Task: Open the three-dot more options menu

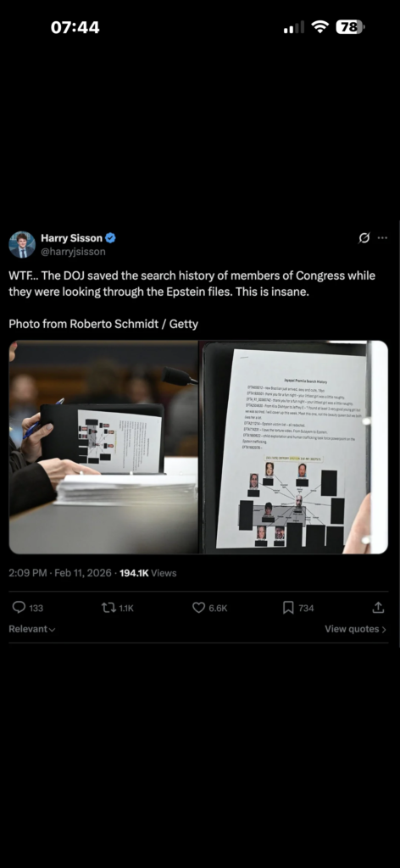Action: [382, 238]
